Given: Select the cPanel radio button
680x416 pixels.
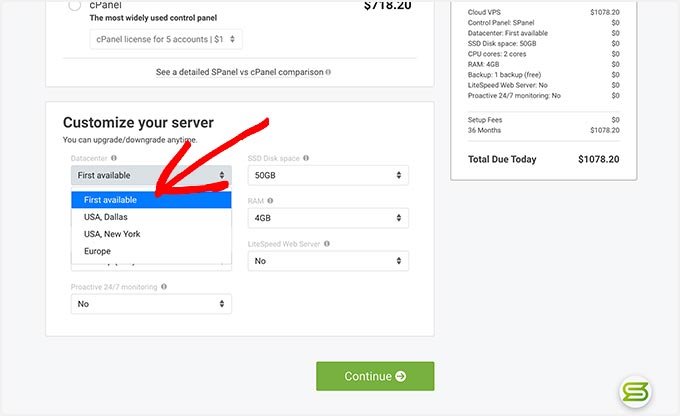Looking at the screenshot, I should [75, 6].
